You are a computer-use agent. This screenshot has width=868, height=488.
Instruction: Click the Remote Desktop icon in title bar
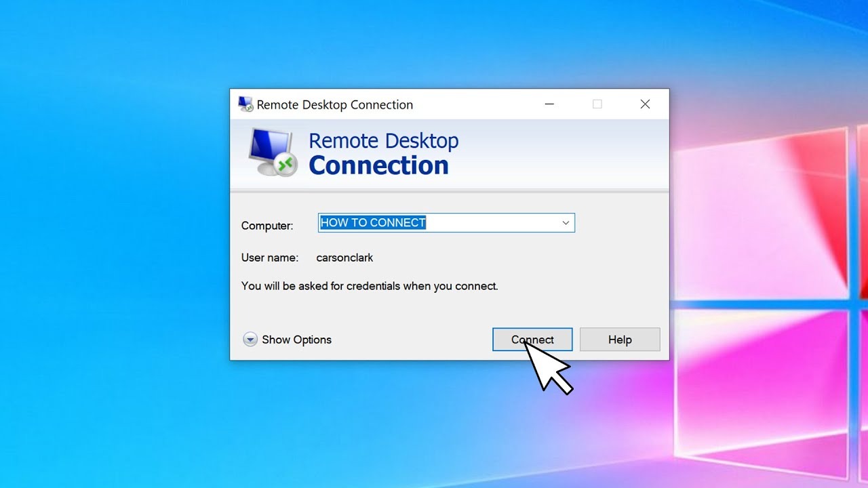tap(245, 104)
